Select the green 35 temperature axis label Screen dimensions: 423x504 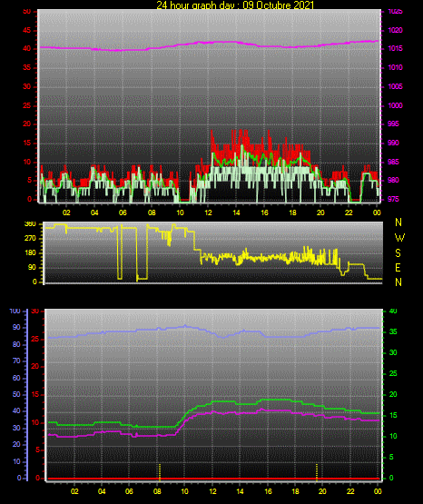click(x=393, y=331)
